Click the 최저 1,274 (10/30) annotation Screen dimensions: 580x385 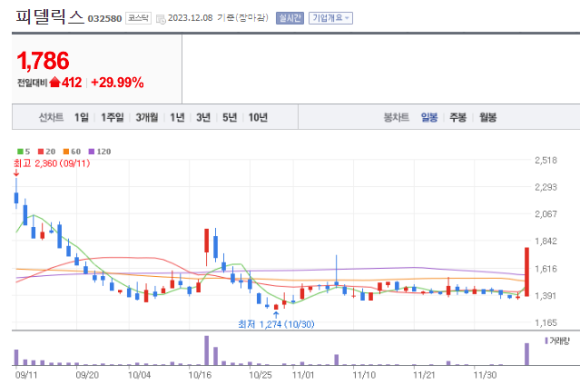276,324
